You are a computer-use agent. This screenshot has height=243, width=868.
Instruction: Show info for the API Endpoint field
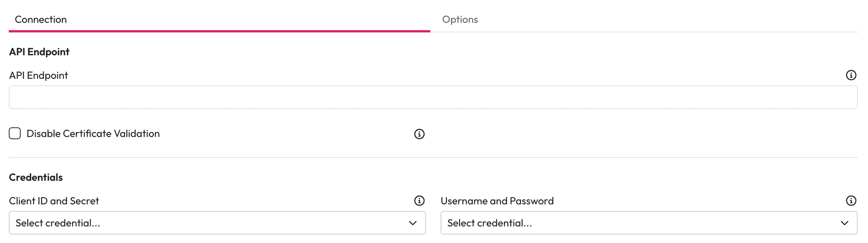click(851, 75)
